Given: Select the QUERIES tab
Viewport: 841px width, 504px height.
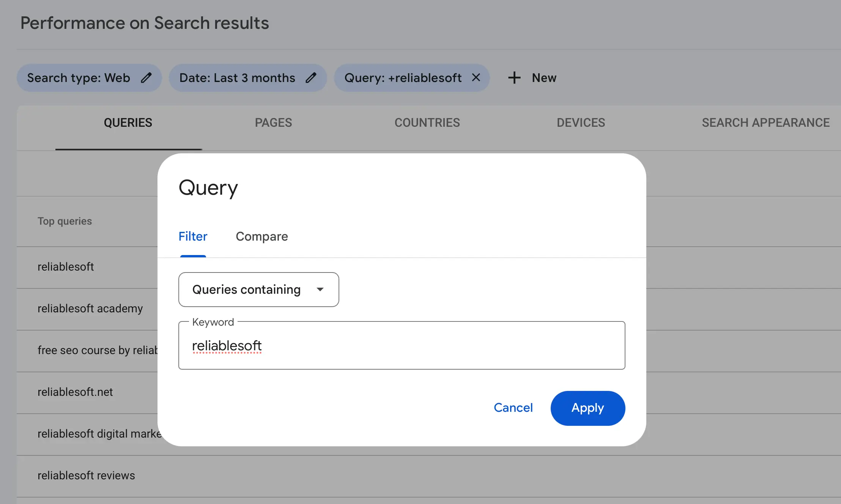Looking at the screenshot, I should click(x=128, y=123).
